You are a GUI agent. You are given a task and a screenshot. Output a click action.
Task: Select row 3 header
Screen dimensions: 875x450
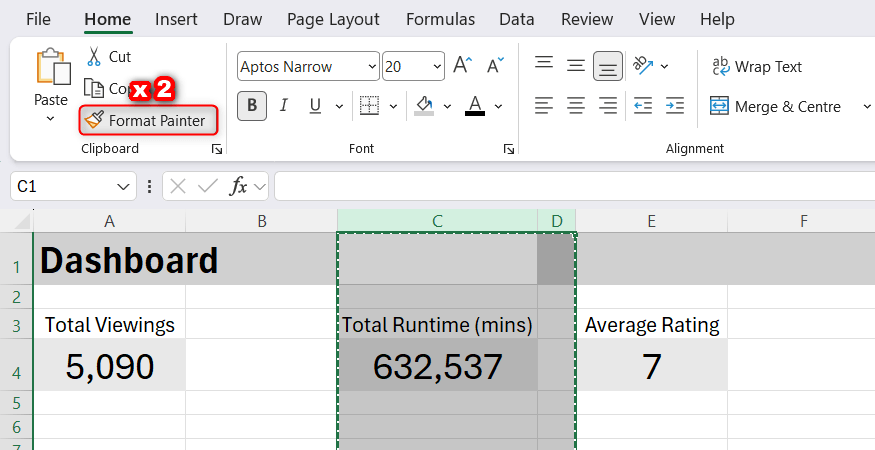point(16,324)
